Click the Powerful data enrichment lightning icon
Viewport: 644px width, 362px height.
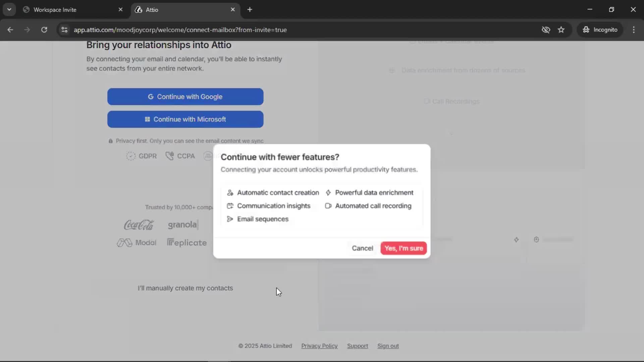(329, 193)
